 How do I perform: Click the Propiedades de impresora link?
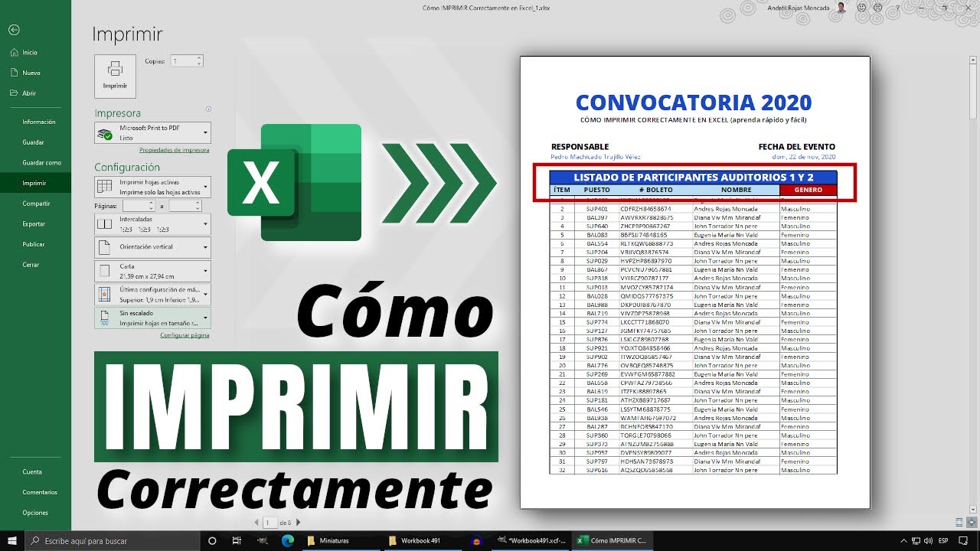pyautogui.click(x=174, y=150)
